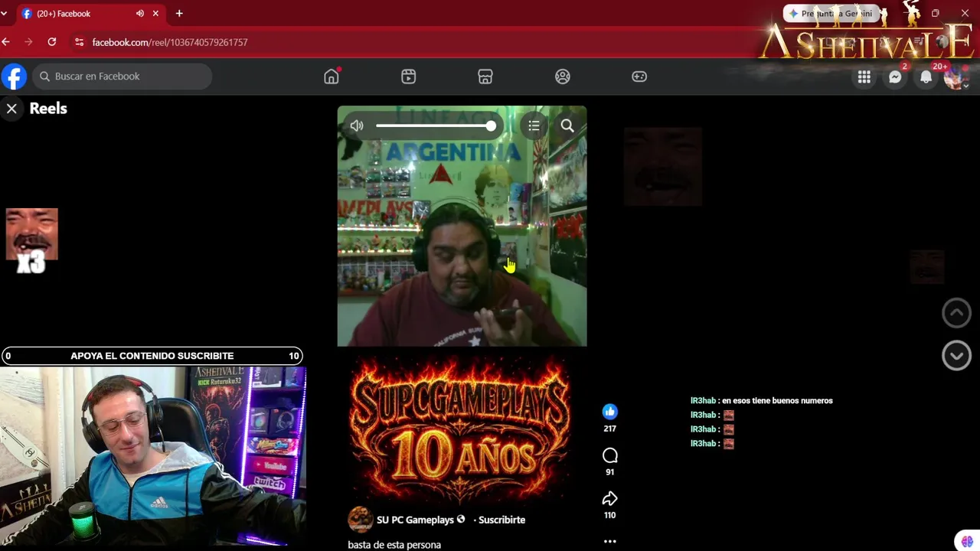The image size is (980, 551).
Task: Go to the Facebook Home feed tab
Action: click(332, 77)
